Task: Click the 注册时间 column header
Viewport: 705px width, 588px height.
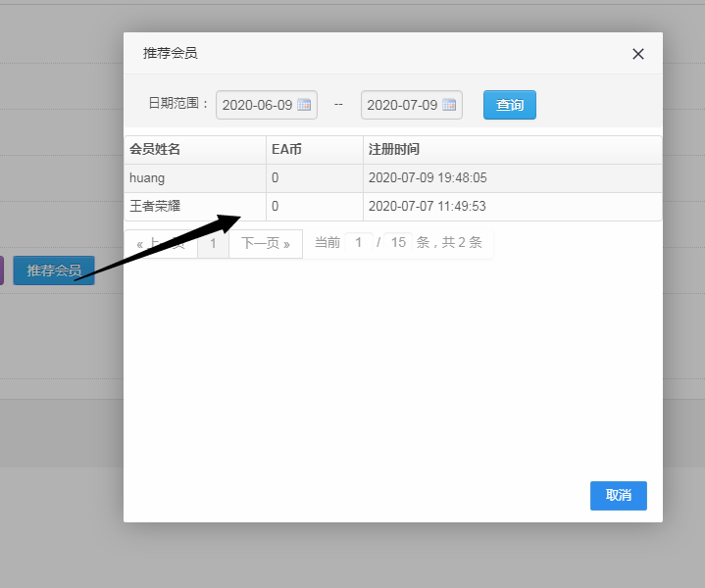Action: click(511, 150)
